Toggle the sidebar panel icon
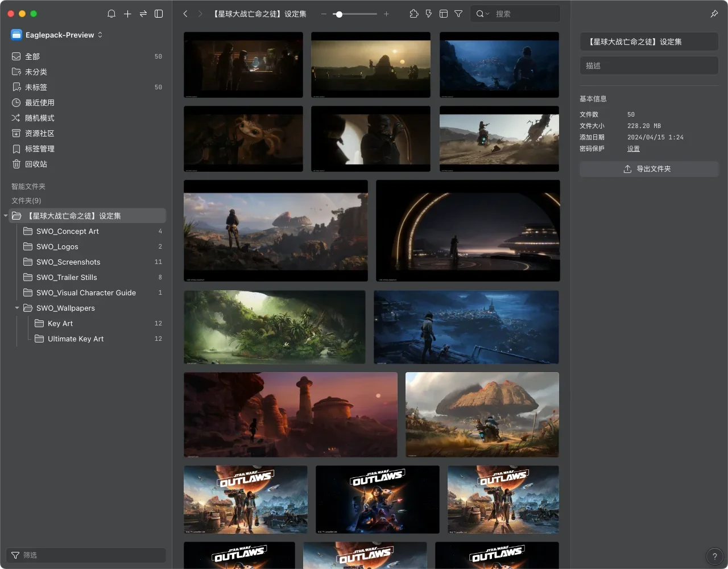 [x=159, y=14]
